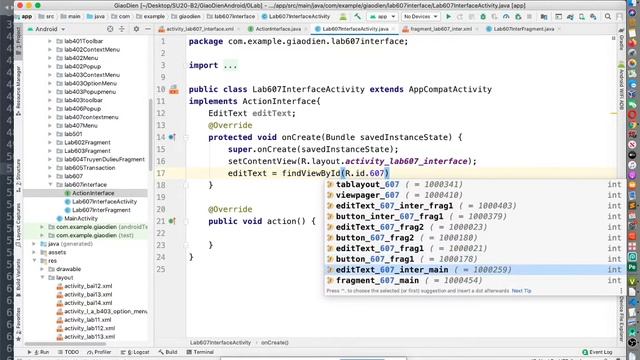Open the Logcat tool window
Image resolution: width=640 pixels, height=360 pixels.
coord(135,352)
